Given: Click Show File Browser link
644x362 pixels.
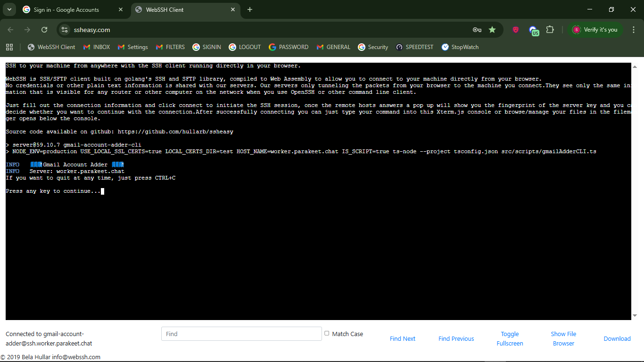Looking at the screenshot, I should (563, 338).
